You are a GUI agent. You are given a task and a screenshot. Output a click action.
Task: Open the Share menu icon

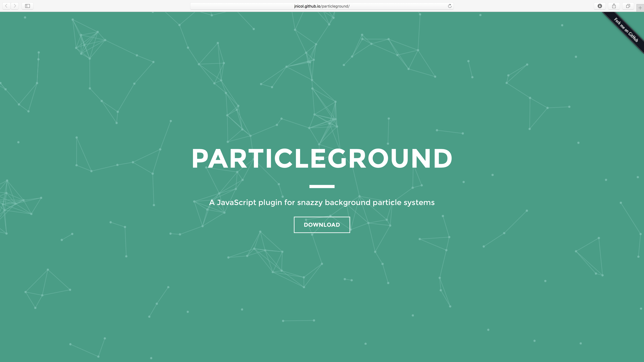coord(614,6)
